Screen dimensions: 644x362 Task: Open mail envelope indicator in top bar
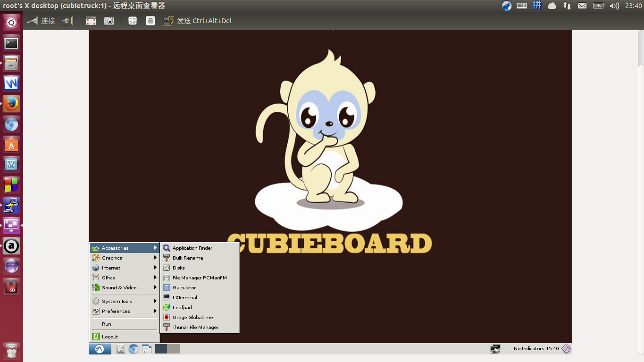[582, 6]
